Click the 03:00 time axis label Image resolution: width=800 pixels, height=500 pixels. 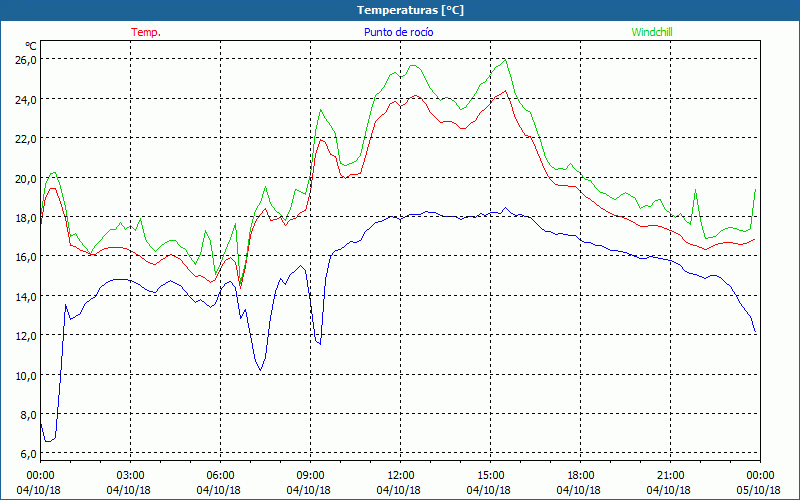point(131,476)
